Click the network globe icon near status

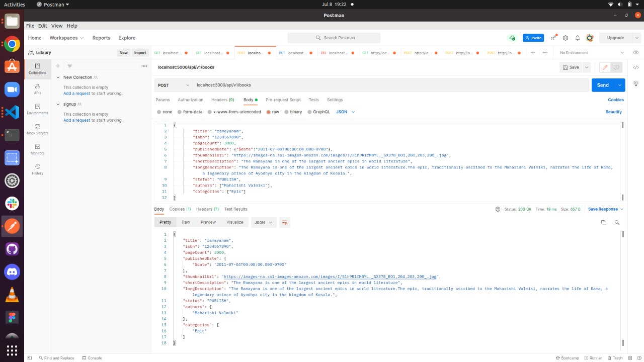point(498,209)
